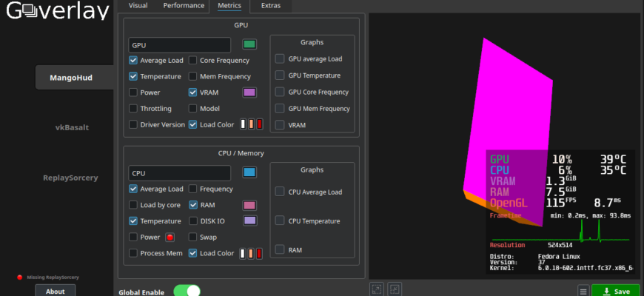Screen dimensions: 644x296
Task: Enable GPU Core Frequency checkbox
Action: pos(192,61)
